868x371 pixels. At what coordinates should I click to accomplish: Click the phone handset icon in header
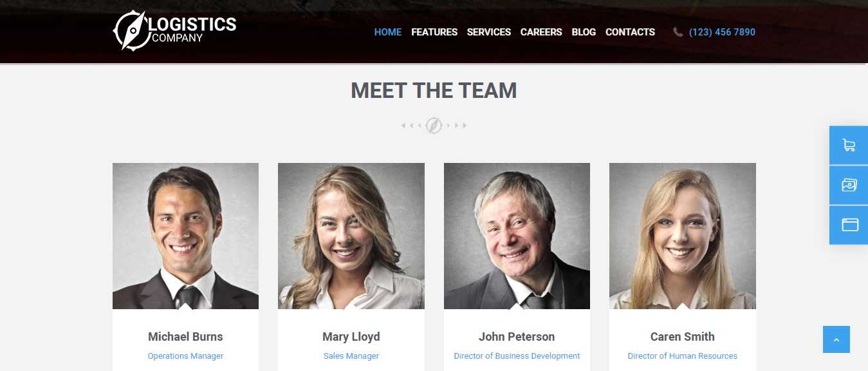[678, 32]
